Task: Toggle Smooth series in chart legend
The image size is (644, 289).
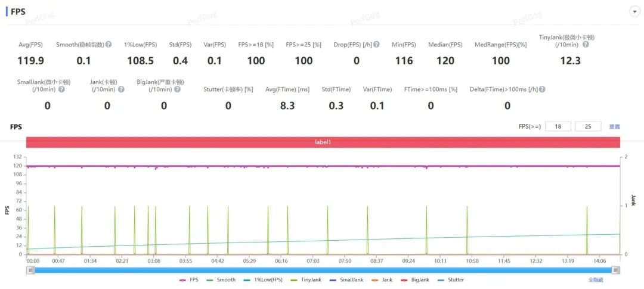Action: 222,280
